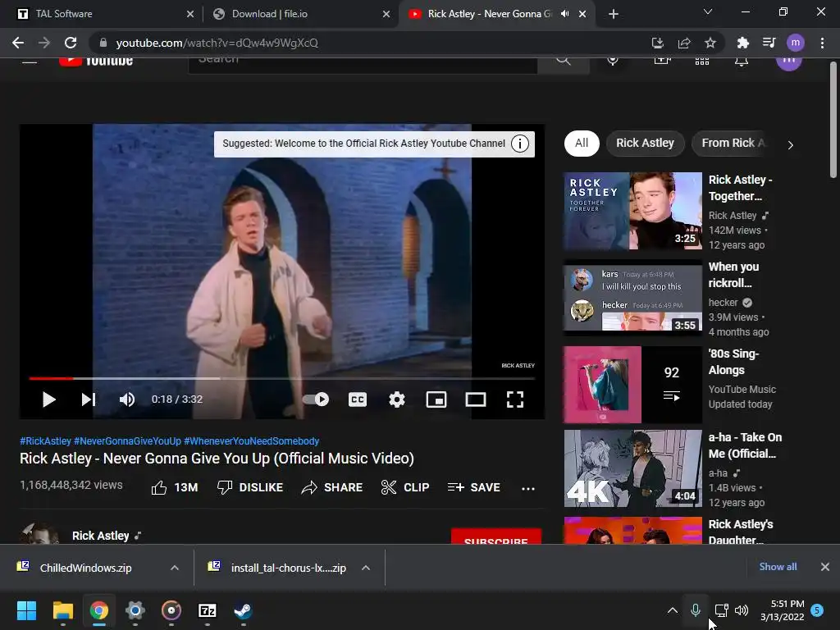Viewport: 840px width, 630px height.
Task: Toggle closed captions (CC)
Action: click(x=358, y=399)
